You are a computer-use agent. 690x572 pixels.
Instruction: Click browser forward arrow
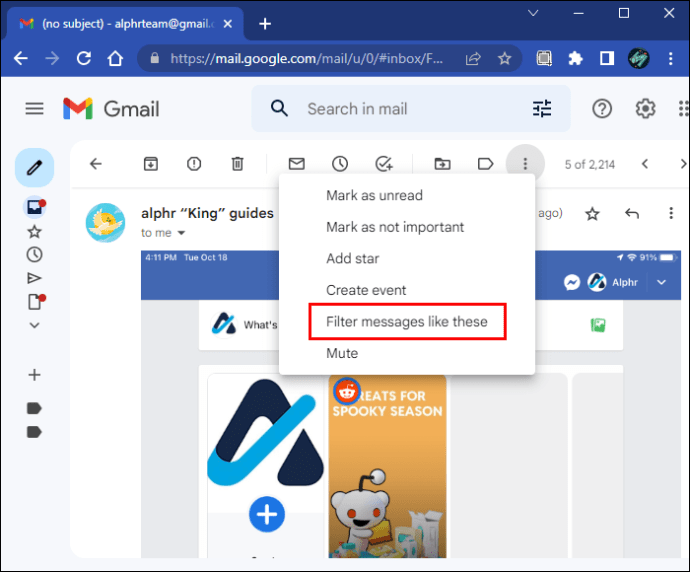tap(52, 58)
